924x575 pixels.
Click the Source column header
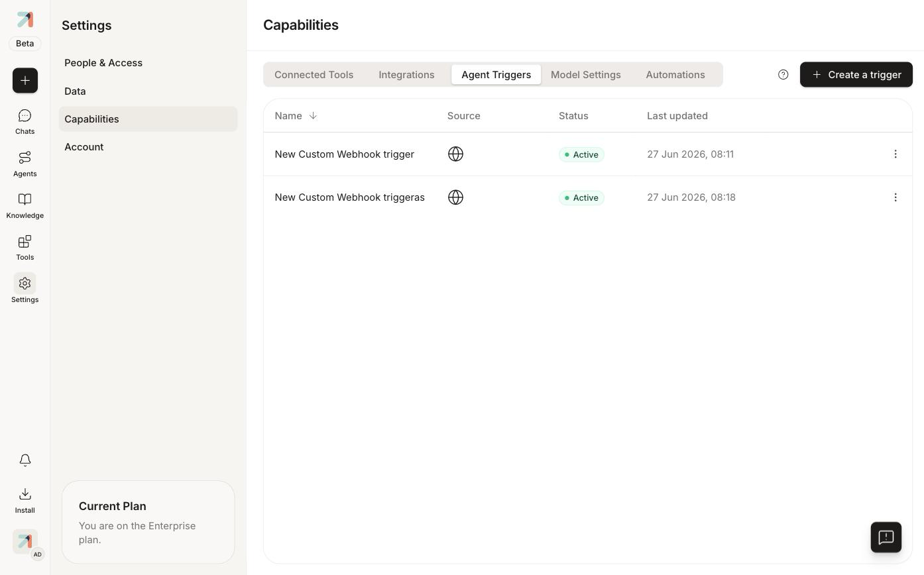pos(463,116)
